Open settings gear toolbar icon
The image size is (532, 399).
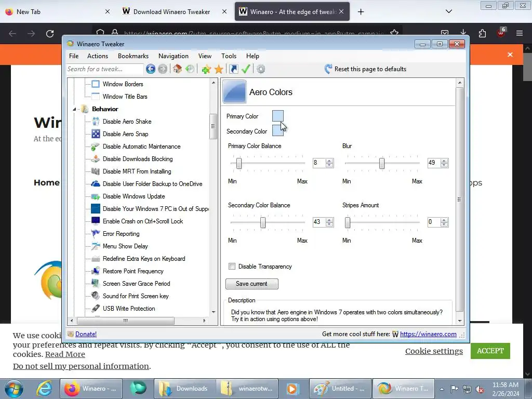point(261,69)
